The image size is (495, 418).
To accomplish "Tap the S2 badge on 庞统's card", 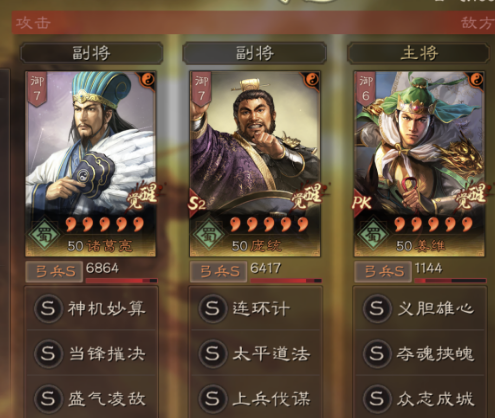I will pos(196,203).
